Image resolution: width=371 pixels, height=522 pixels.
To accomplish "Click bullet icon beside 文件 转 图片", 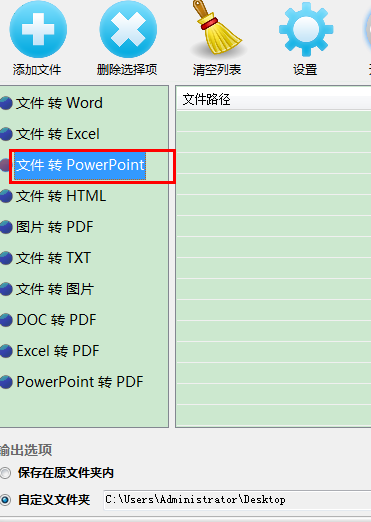I will click(x=6, y=289).
